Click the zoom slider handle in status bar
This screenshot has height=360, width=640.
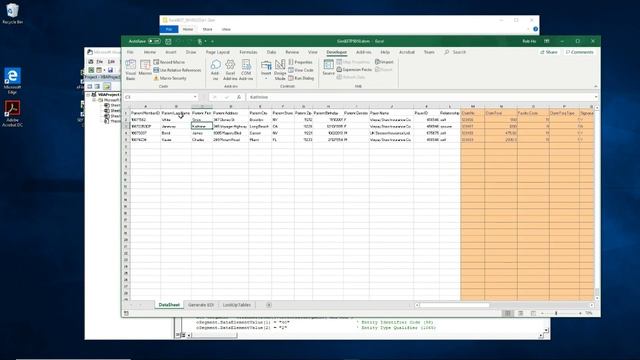tap(556, 313)
